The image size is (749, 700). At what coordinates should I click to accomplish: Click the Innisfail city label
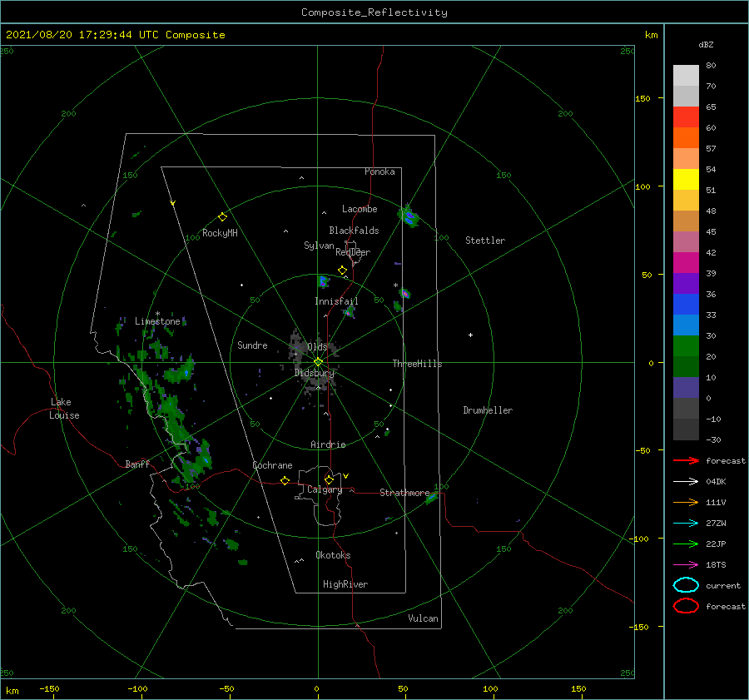[336, 301]
